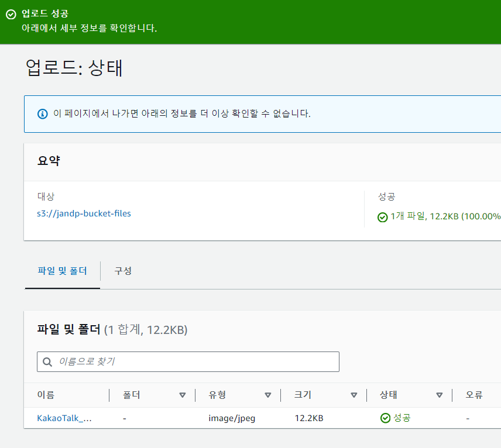
Task: Click the 업로드 성공 banner title
Action: (x=44, y=13)
